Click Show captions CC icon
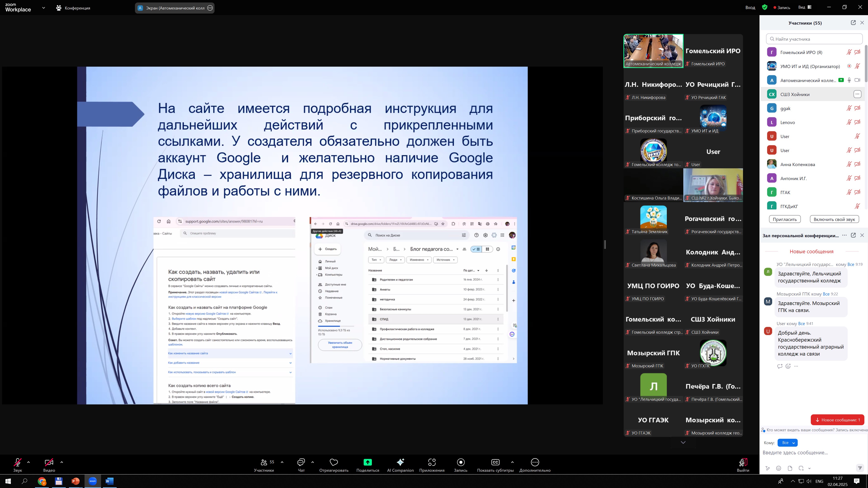The image size is (868, 488). pyautogui.click(x=495, y=462)
